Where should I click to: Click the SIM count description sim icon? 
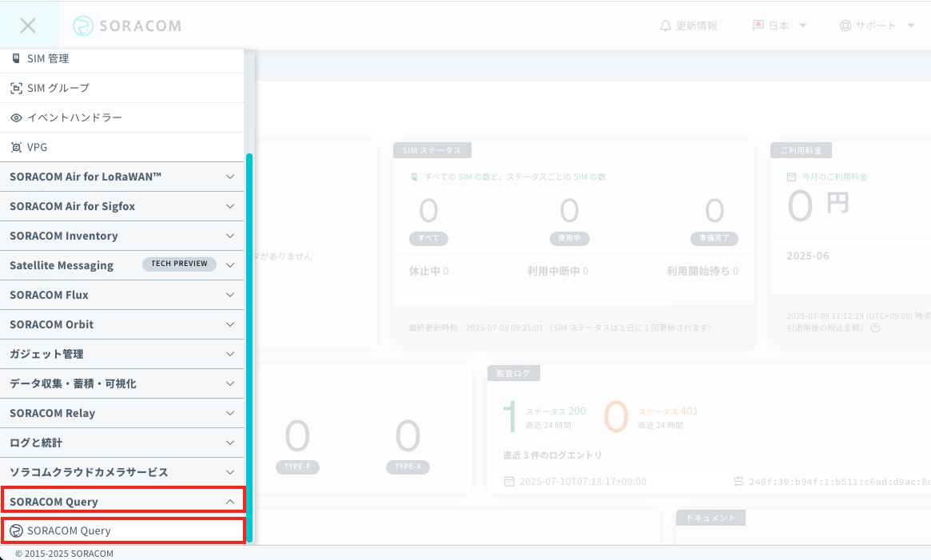tap(415, 177)
